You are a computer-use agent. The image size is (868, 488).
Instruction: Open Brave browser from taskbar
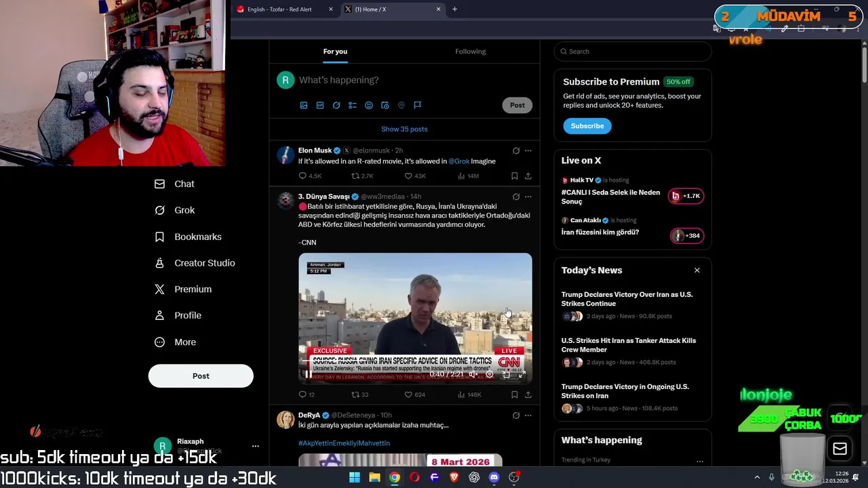(454, 477)
